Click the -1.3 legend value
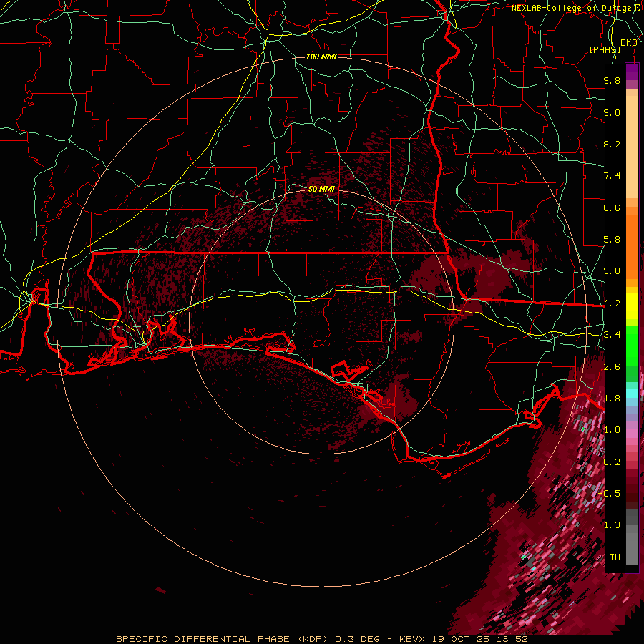This screenshot has width=644, height=644. [x=609, y=525]
